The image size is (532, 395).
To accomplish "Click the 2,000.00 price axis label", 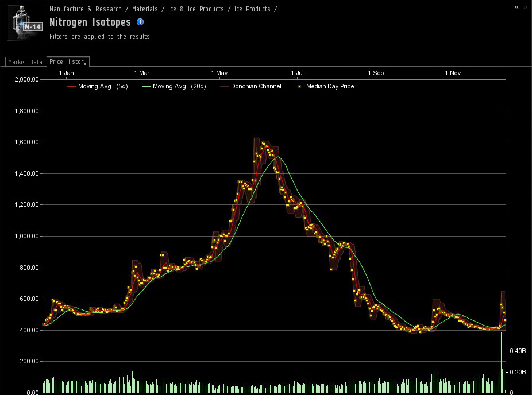I will (x=26, y=79).
